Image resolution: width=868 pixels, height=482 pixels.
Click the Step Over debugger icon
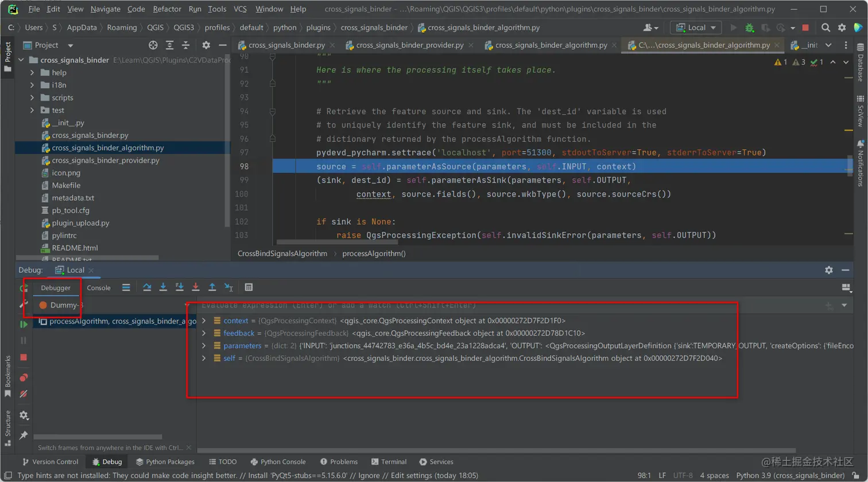[x=147, y=287]
